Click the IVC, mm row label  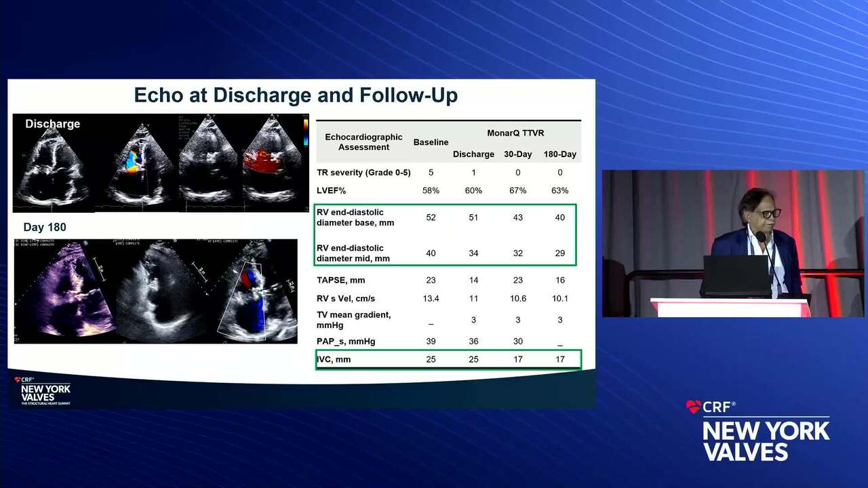pyautogui.click(x=334, y=359)
